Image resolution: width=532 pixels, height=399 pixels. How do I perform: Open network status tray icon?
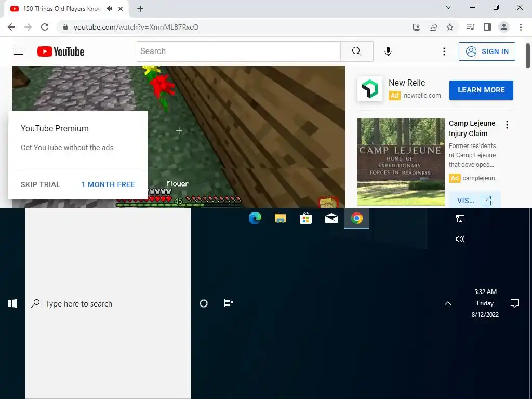460,218
